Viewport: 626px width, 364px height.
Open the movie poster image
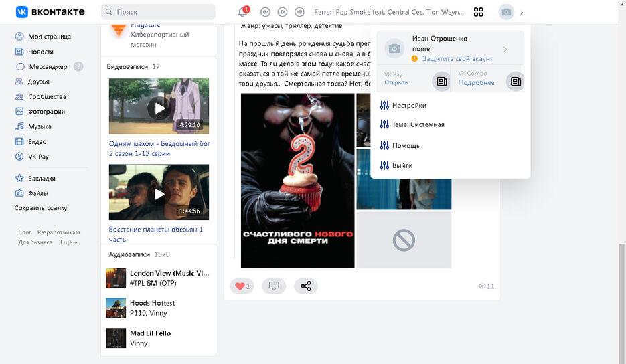pos(297,181)
